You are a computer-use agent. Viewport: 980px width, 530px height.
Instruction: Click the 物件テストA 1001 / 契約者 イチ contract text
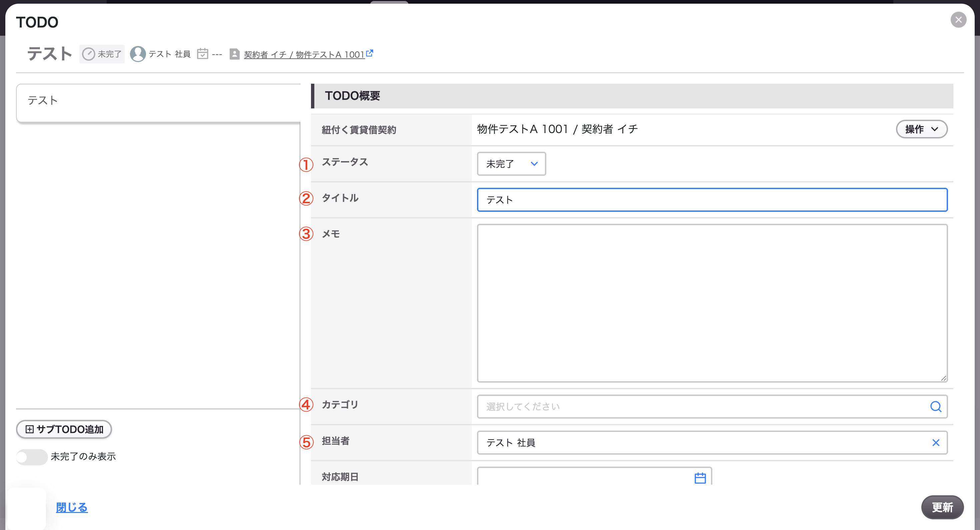(557, 129)
